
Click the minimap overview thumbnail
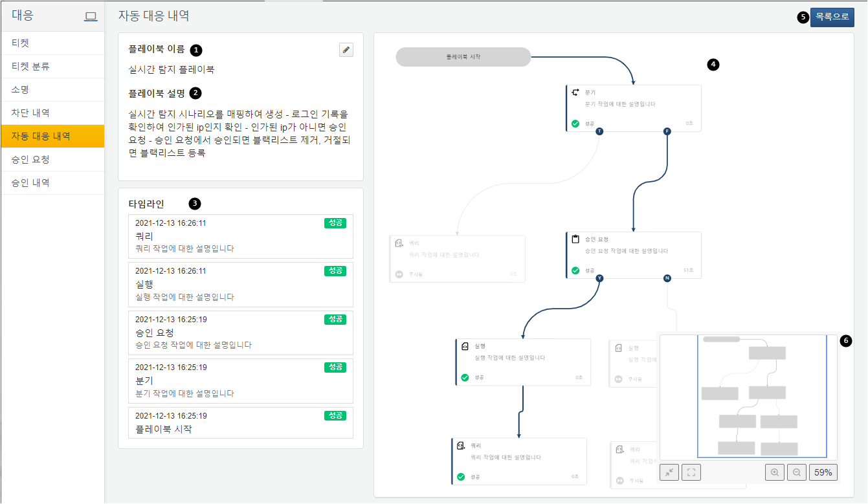[x=748, y=397]
